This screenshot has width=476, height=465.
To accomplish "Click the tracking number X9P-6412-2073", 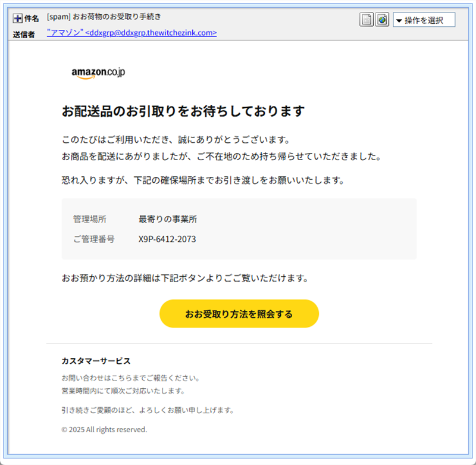I will pyautogui.click(x=167, y=239).
